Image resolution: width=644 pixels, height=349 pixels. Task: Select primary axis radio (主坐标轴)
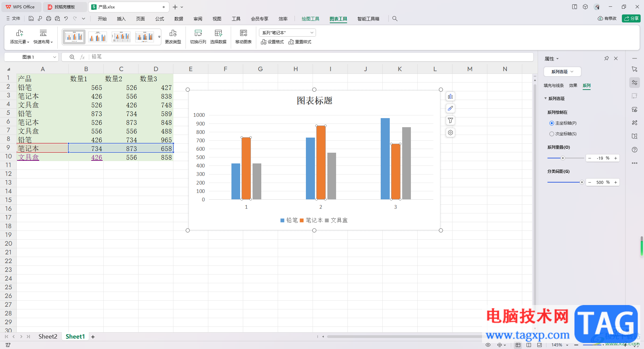coord(551,123)
